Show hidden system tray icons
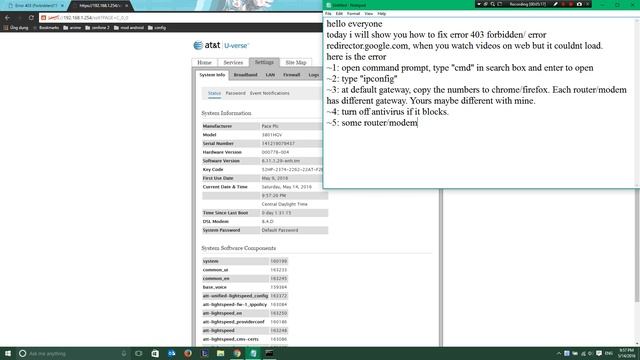This screenshot has height=360, width=640. [x=558, y=353]
